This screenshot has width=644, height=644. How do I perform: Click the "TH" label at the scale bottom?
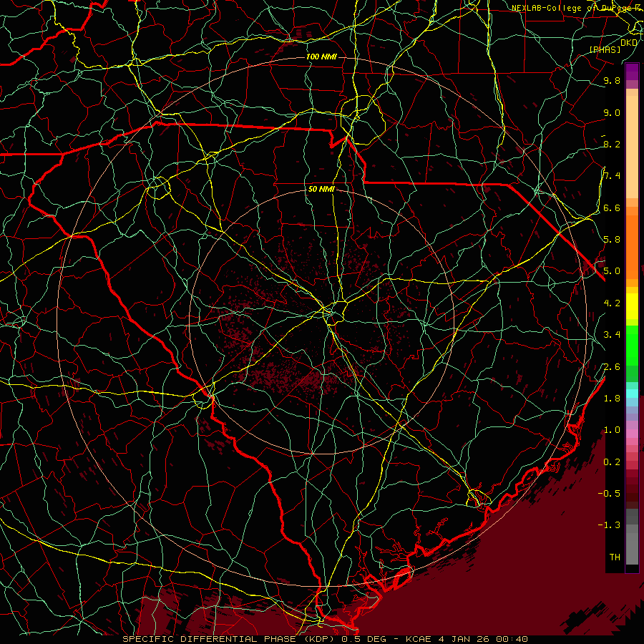[615, 557]
